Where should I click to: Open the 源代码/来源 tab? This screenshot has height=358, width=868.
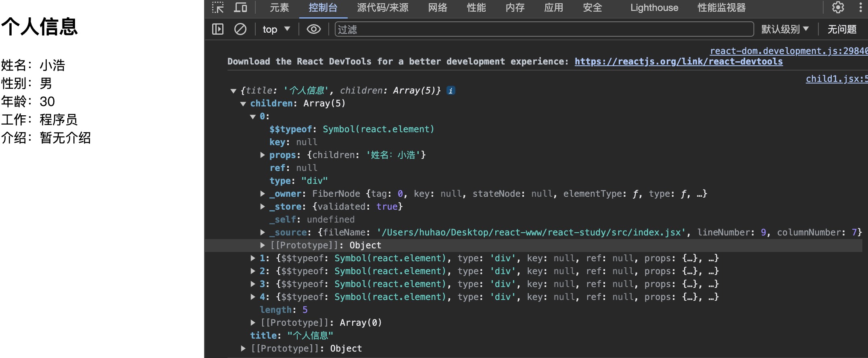[383, 8]
